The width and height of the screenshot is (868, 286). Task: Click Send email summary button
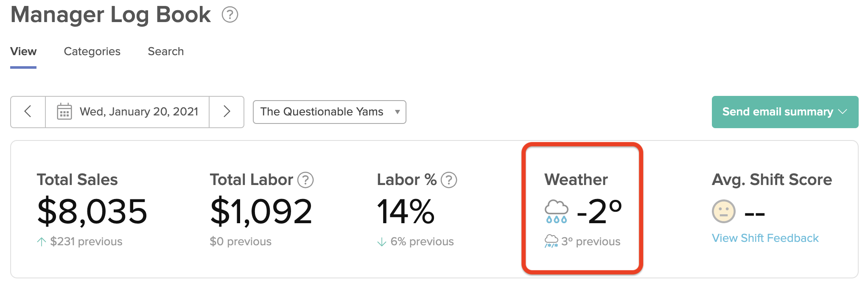pyautogui.click(x=785, y=112)
